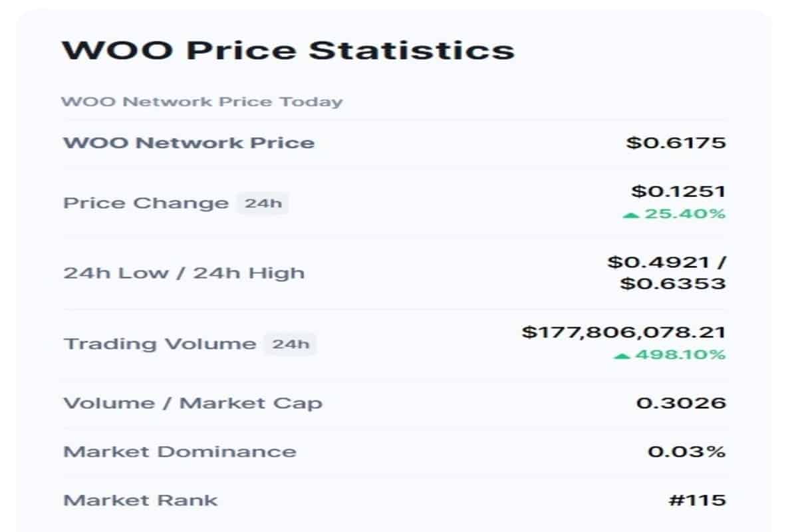Click the $0.6175 price value
This screenshot has width=798, height=532.
pyautogui.click(x=676, y=142)
